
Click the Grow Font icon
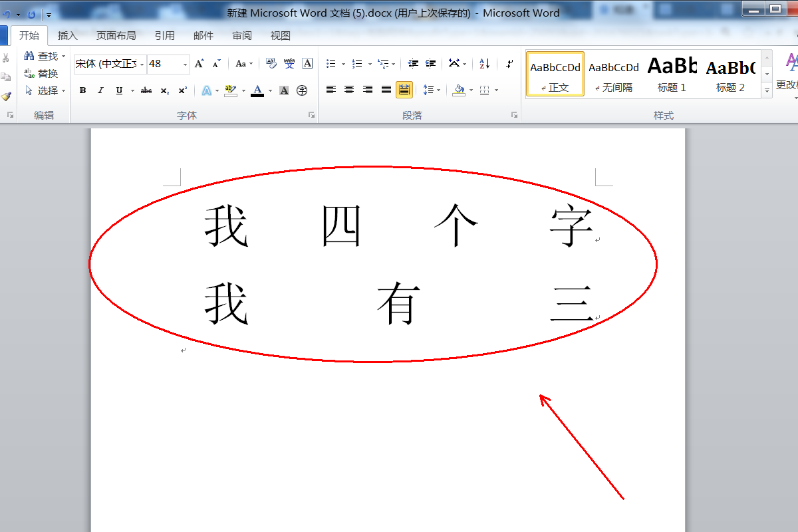199,64
